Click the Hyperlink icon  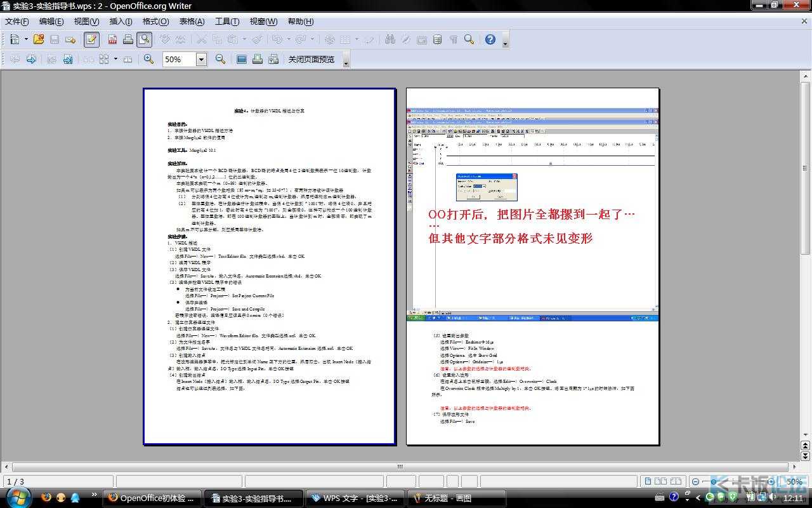(x=330, y=39)
